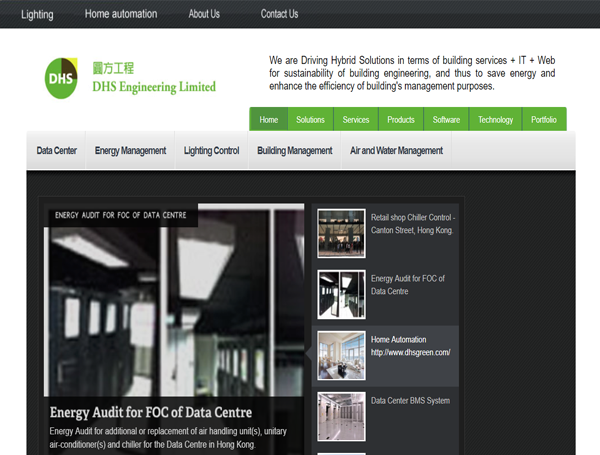
Task: Open Retail shop Chiller Control link text
Action: (413, 223)
